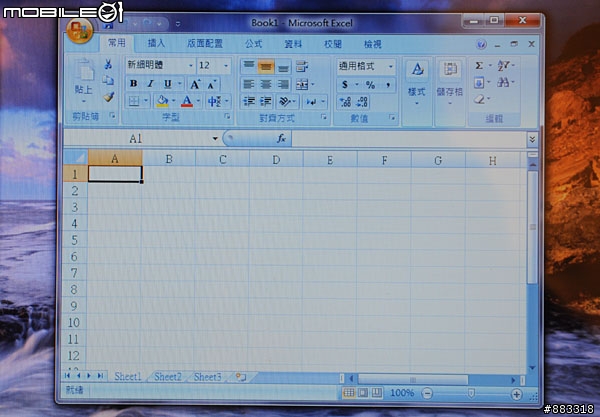Image resolution: width=600 pixels, height=417 pixels.
Task: Open the Name Box A1 dropdown arrow
Action: click(215, 138)
